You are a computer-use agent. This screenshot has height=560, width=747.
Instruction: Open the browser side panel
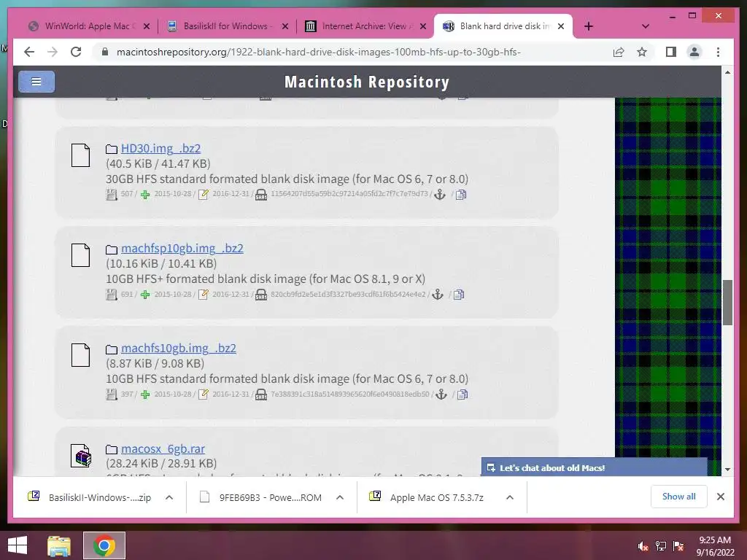pos(671,52)
